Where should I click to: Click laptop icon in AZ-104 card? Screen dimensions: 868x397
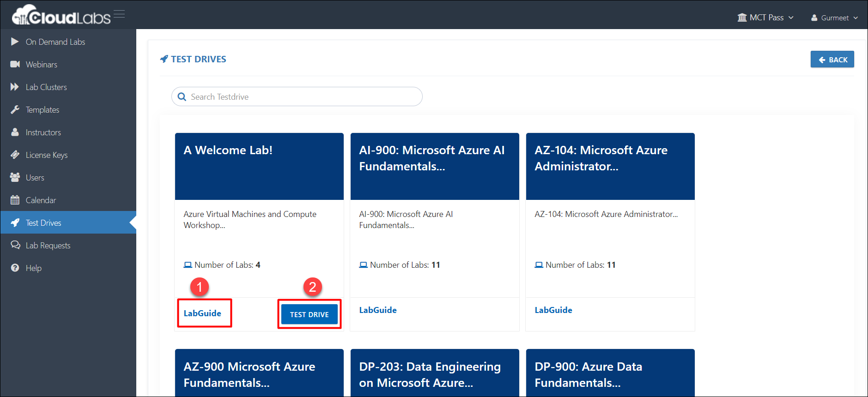pos(539,265)
